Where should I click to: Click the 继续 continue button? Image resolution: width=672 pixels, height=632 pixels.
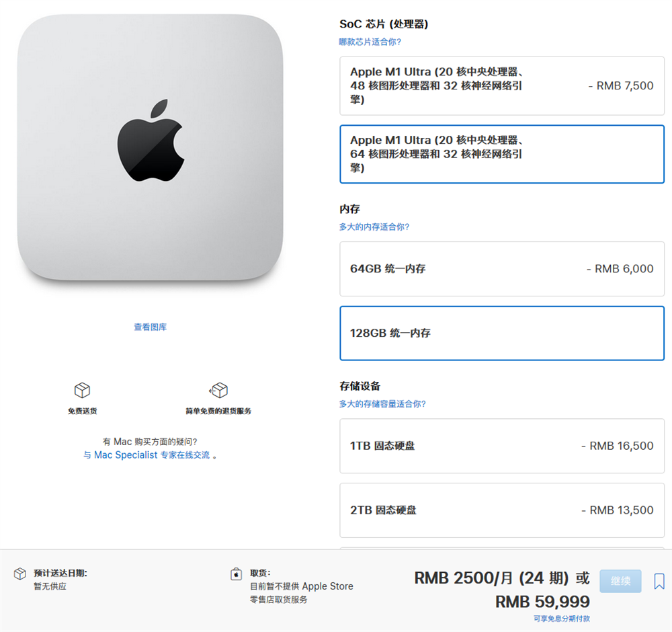(620, 581)
